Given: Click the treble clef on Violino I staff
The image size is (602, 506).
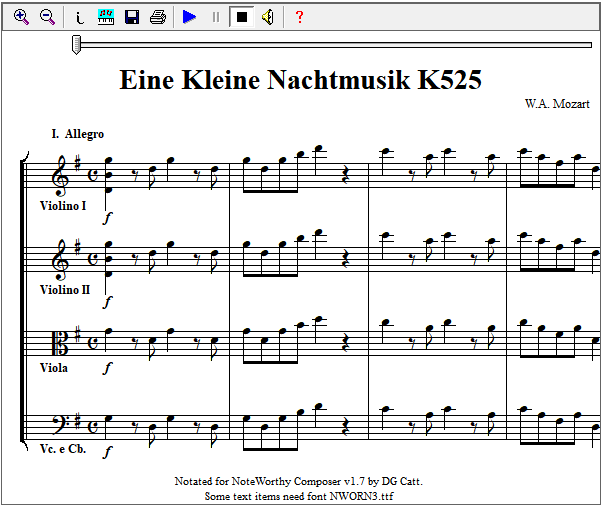Looking at the screenshot, I should coord(60,176).
